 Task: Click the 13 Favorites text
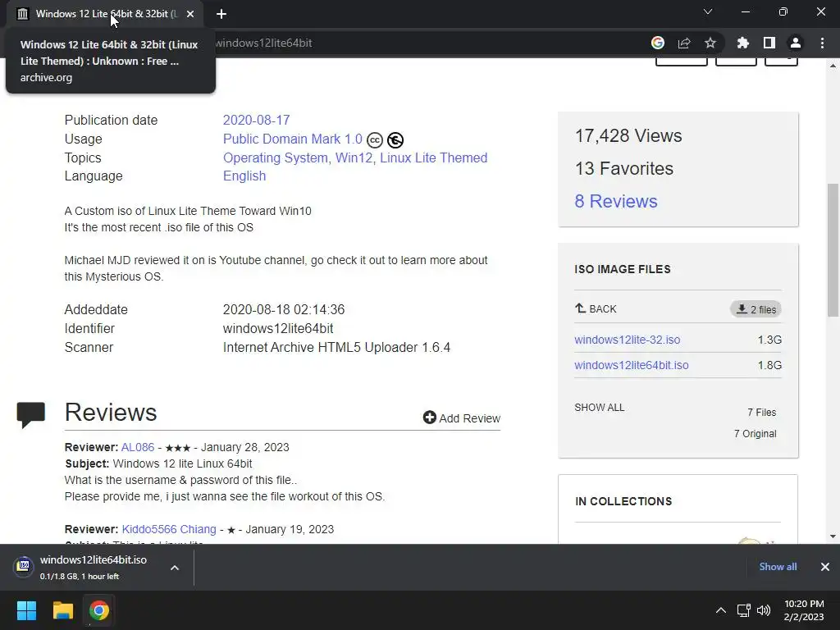[x=624, y=168]
